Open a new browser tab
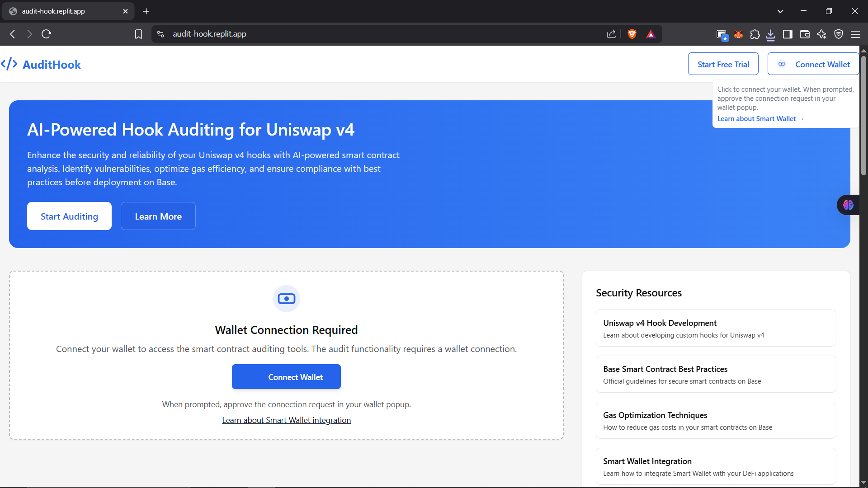Image resolution: width=868 pixels, height=488 pixels. coord(146,11)
